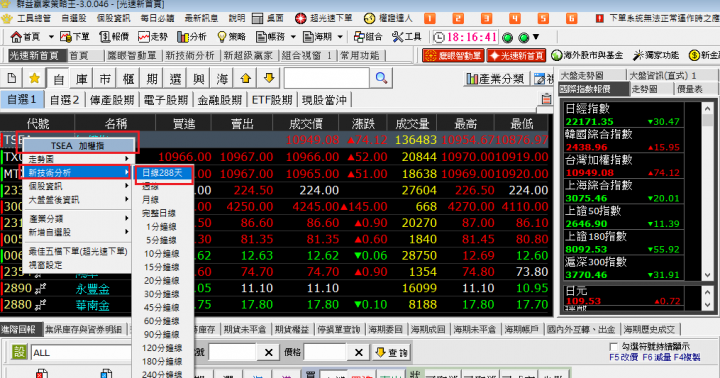Viewport: 720px width, 378px height.
Task: Select 月線 in the submenu
Action: click(163, 200)
